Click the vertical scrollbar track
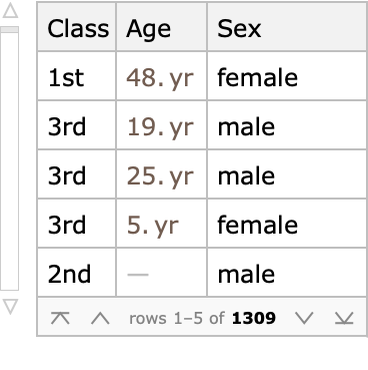 point(9,160)
